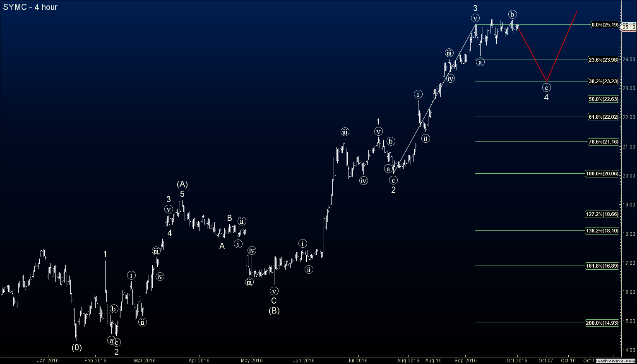Select the 23.6%(23.98) retracement label
Screen dimensions: 637x364
(x=603, y=60)
